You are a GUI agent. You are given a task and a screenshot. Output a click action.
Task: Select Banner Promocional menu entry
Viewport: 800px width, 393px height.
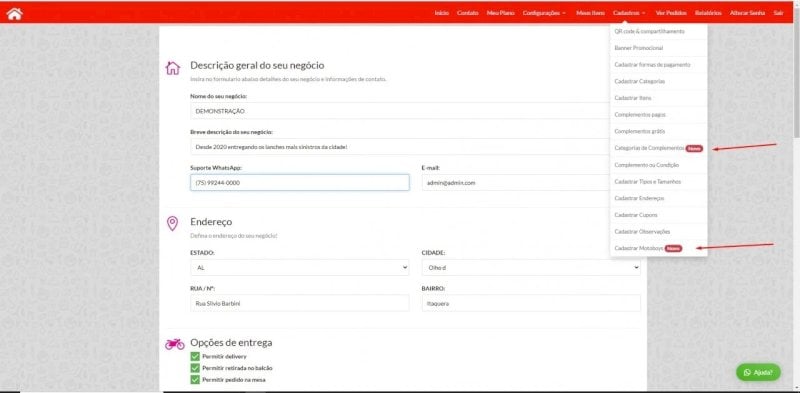click(658, 48)
